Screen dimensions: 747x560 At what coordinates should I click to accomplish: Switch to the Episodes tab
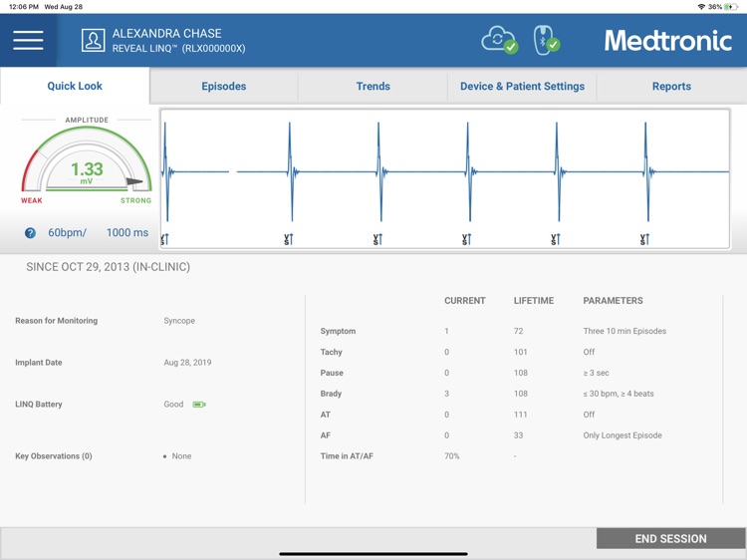pyautogui.click(x=224, y=87)
